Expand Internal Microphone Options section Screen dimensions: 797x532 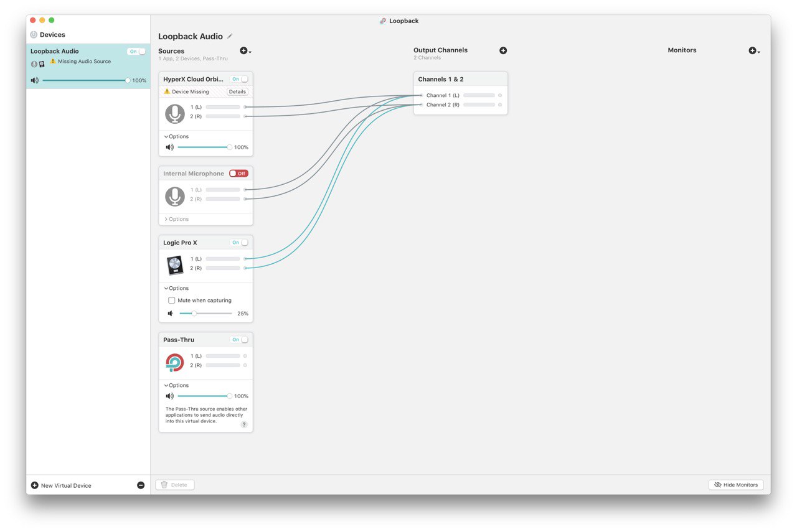[x=176, y=219]
